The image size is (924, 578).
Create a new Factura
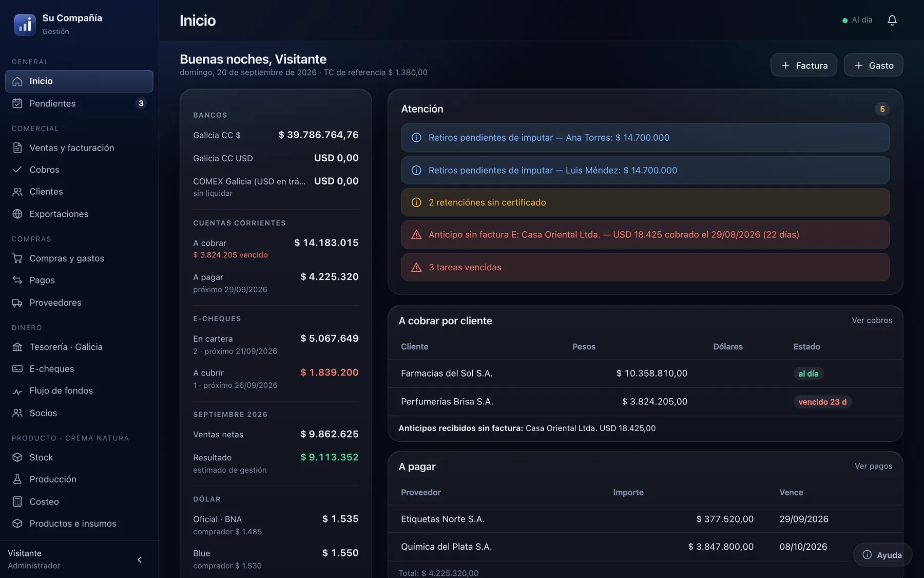coord(804,65)
